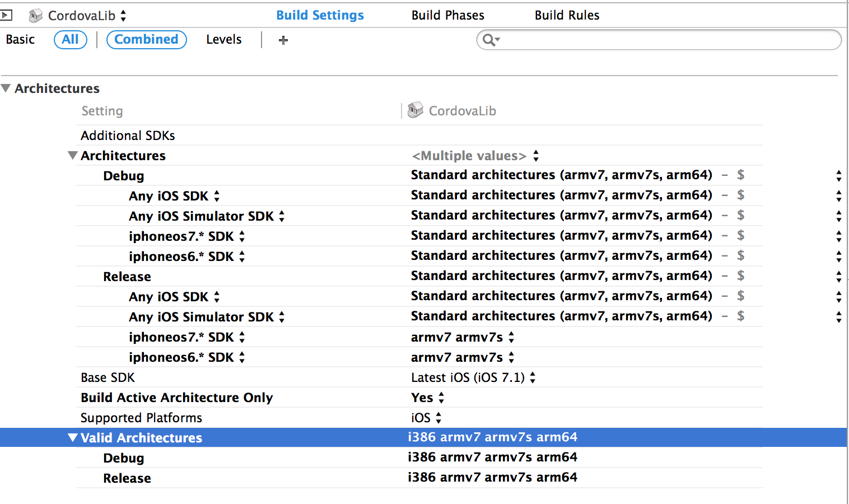Select the Additional SDKs setting row
The width and height of the screenshot is (849, 504).
click(419, 135)
